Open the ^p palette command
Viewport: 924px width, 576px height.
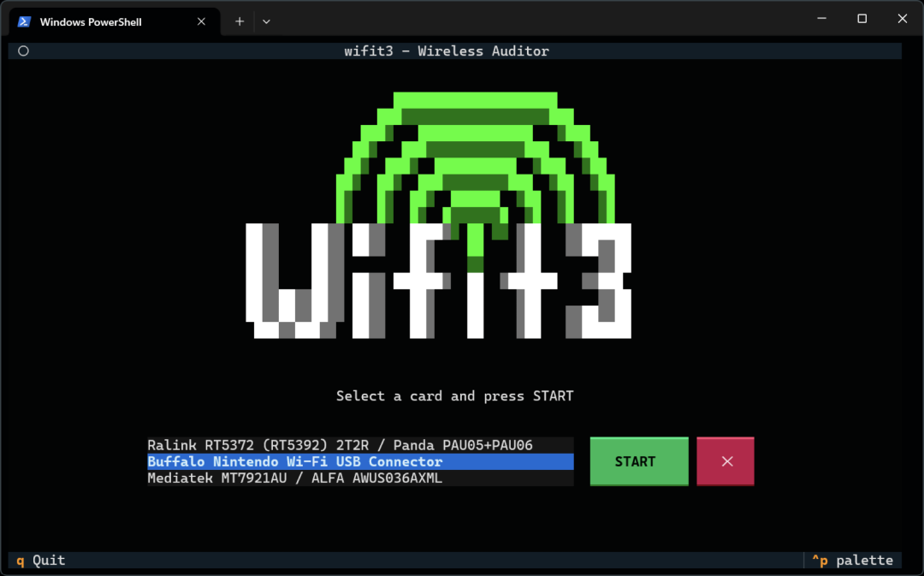(853, 560)
